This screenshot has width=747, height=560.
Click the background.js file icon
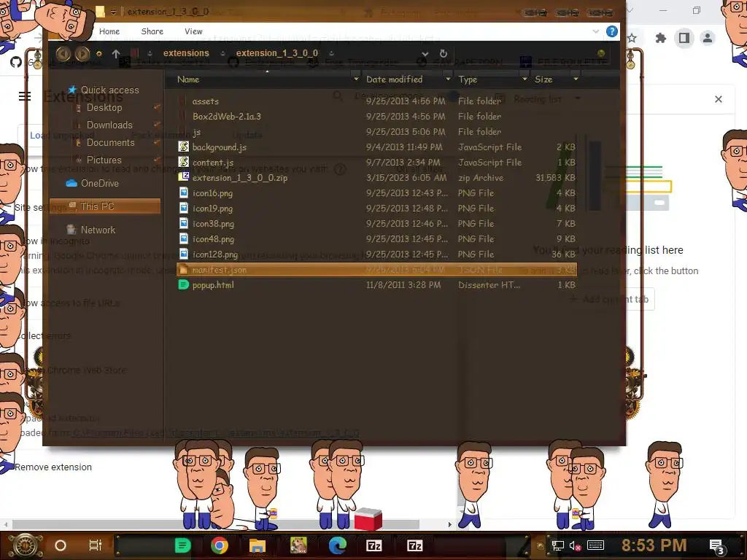pyautogui.click(x=183, y=147)
